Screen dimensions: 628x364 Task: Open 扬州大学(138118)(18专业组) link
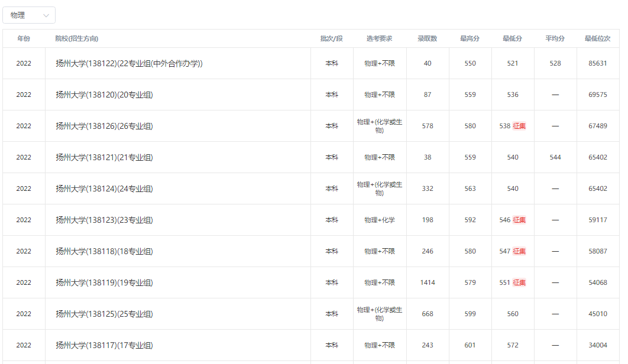point(104,251)
